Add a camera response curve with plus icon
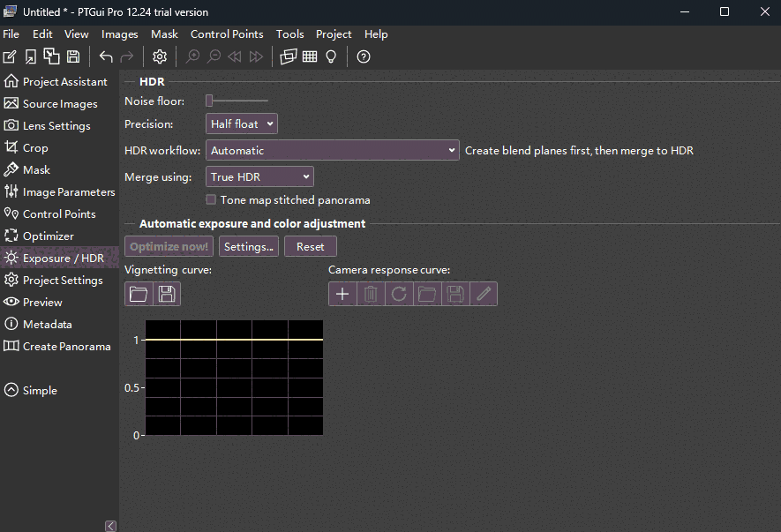Image resolution: width=781 pixels, height=532 pixels. click(342, 294)
